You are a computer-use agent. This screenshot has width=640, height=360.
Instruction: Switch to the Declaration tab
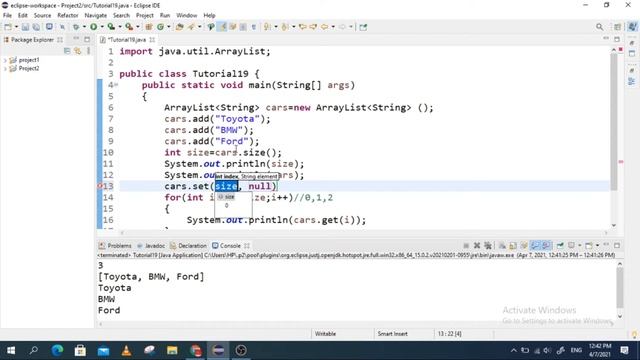[188, 246]
